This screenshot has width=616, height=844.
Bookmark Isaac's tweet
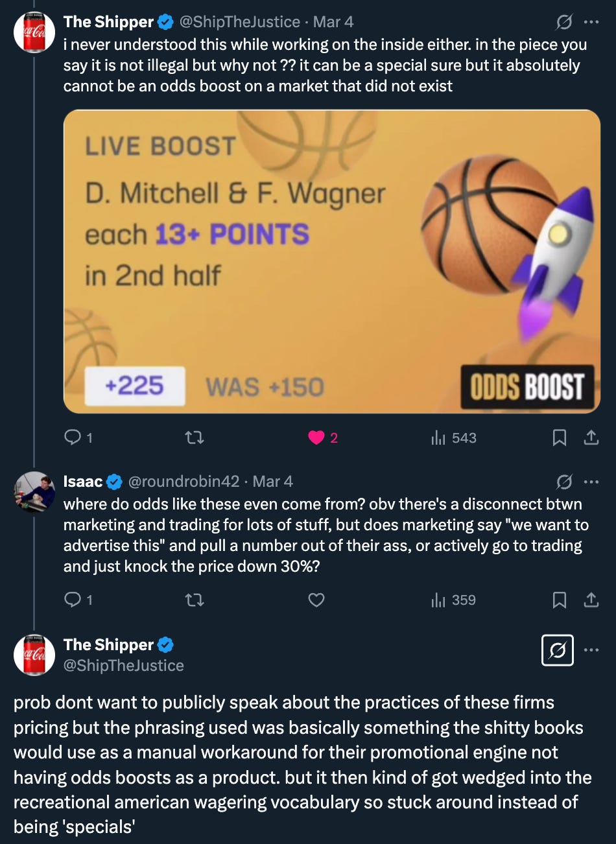559,600
